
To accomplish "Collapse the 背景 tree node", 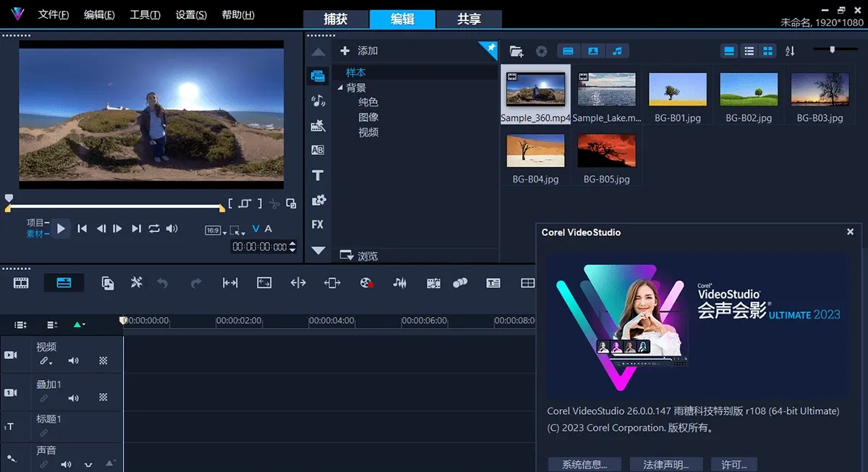I will 340,88.
